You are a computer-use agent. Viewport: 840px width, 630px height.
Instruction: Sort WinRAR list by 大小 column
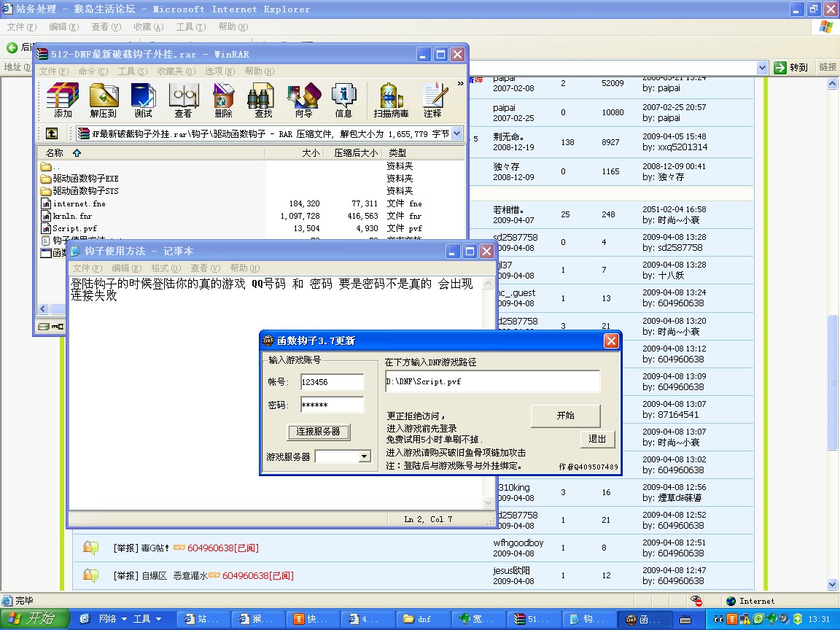pos(295,153)
